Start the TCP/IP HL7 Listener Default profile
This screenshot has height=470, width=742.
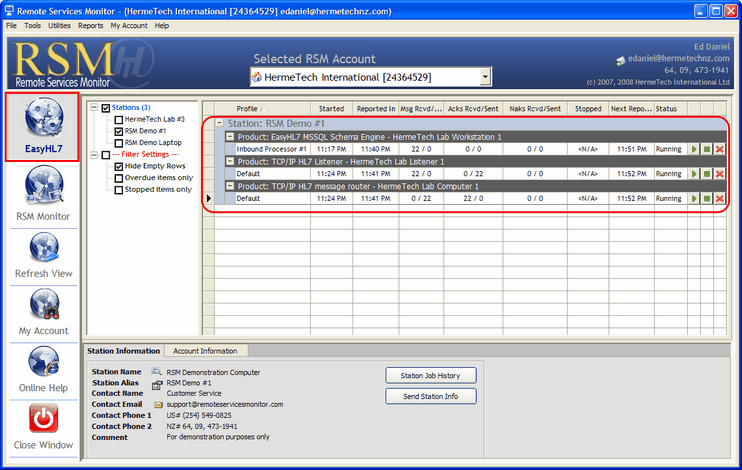(x=694, y=174)
